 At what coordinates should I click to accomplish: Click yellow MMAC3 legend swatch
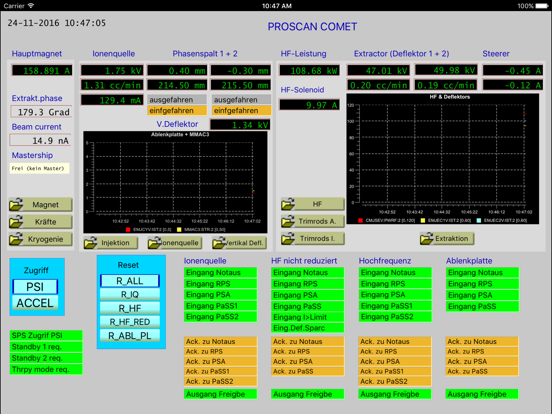pos(179,230)
